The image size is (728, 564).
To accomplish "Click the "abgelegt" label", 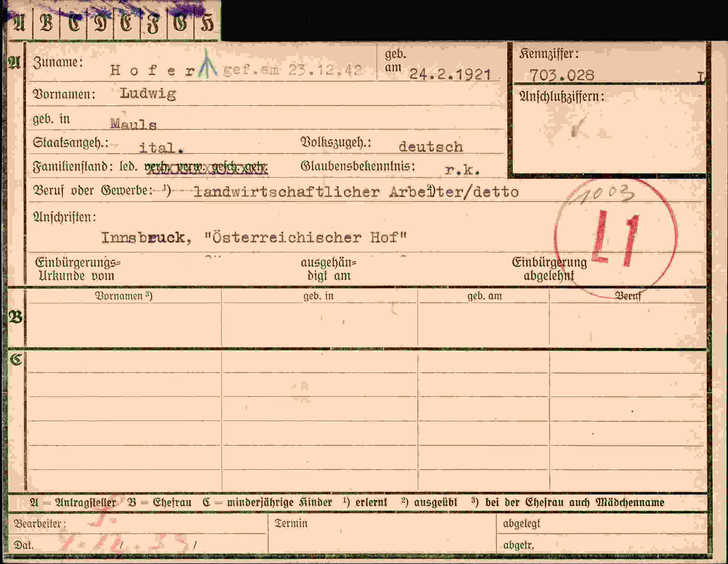I will click(x=522, y=524).
